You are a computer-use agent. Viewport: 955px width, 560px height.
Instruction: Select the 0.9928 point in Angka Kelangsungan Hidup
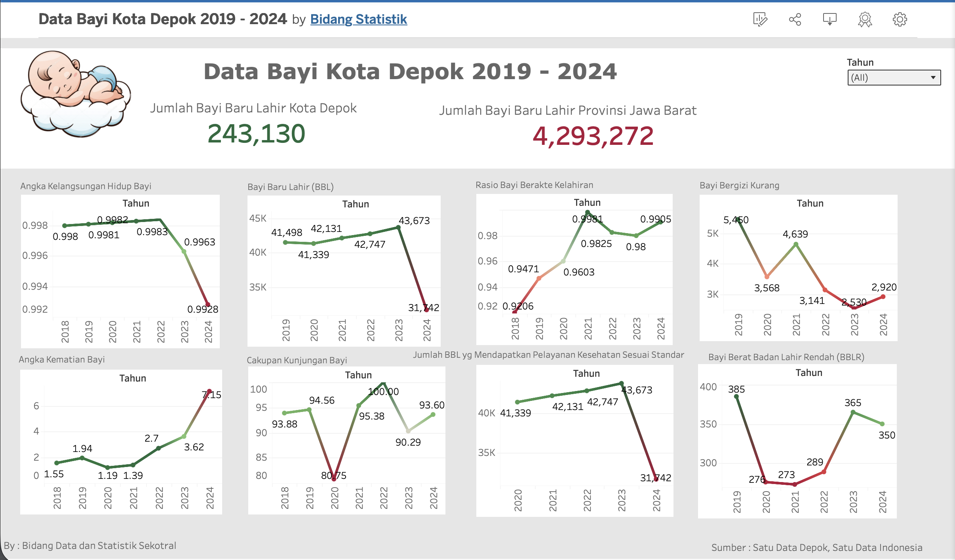click(208, 304)
